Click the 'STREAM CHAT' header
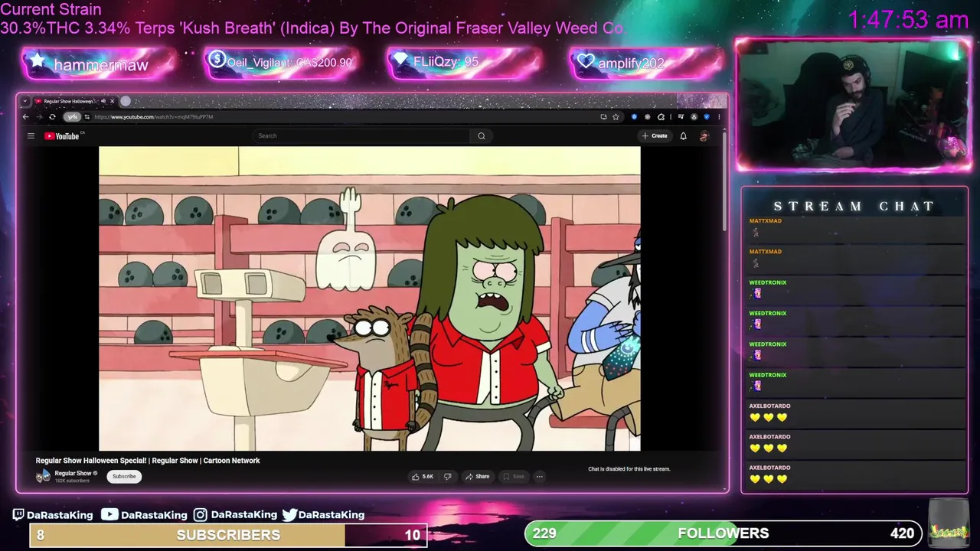Viewport: 980px width, 551px height. [x=854, y=207]
